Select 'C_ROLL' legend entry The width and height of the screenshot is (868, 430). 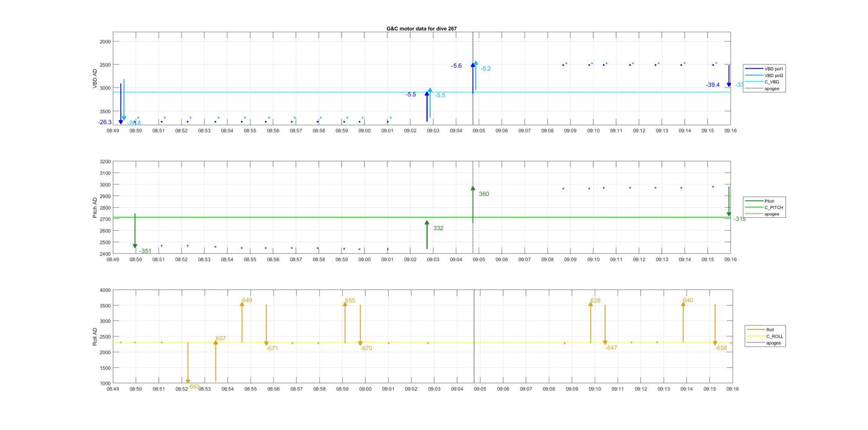(x=765, y=336)
